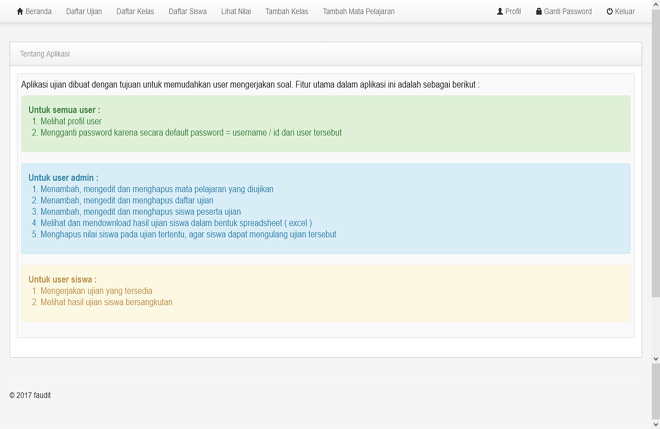Open Tambah Mata Pelajaran page
Image resolution: width=660 pixels, height=429 pixels.
[359, 11]
